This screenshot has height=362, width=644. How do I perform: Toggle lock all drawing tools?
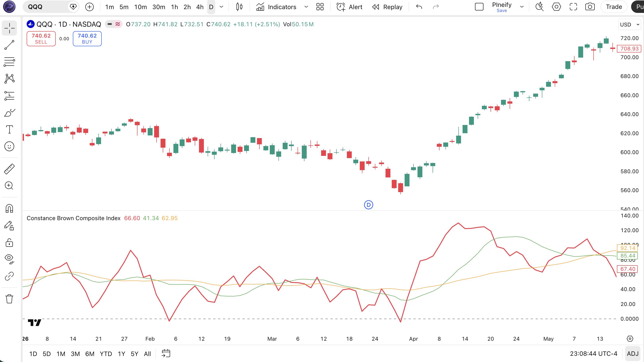[x=9, y=243]
